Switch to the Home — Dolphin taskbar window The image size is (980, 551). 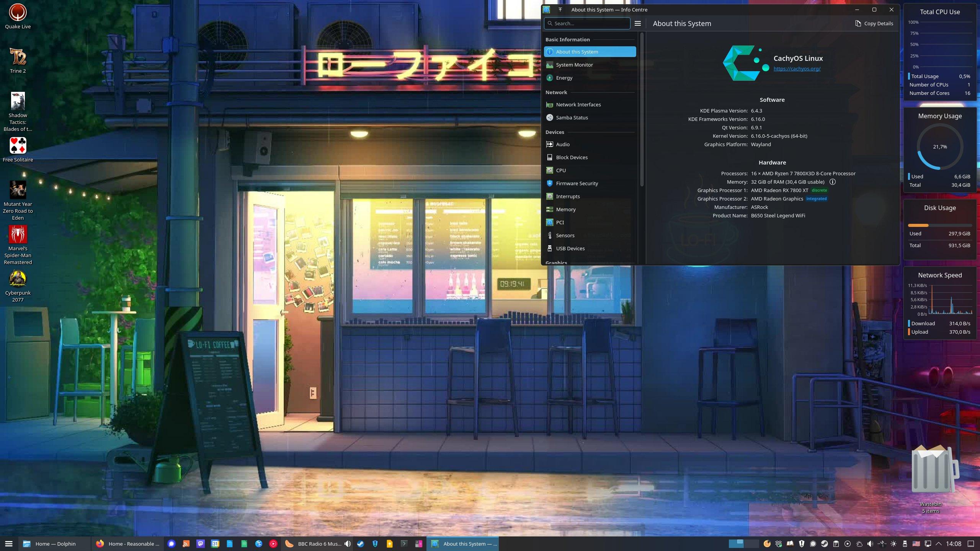point(54,544)
